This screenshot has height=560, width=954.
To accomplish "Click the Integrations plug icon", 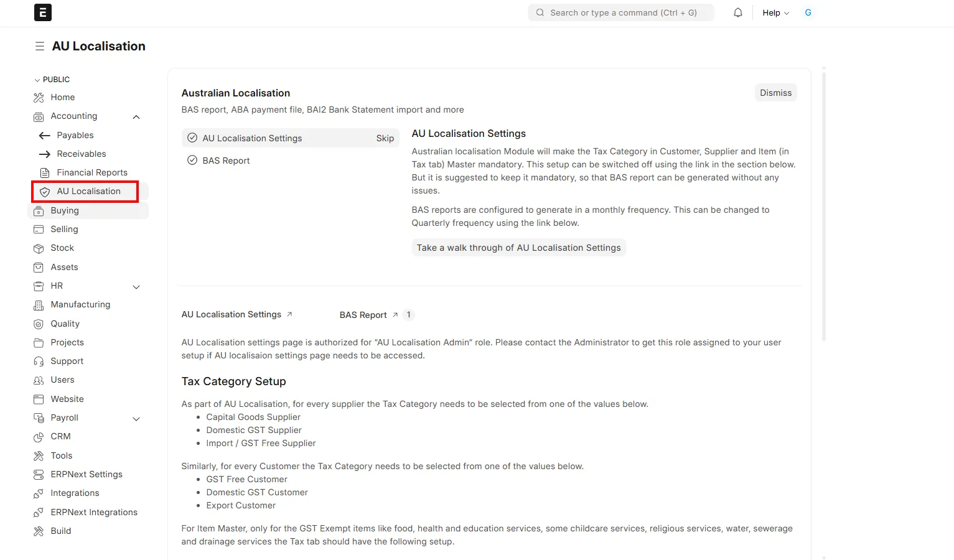I will click(x=39, y=493).
